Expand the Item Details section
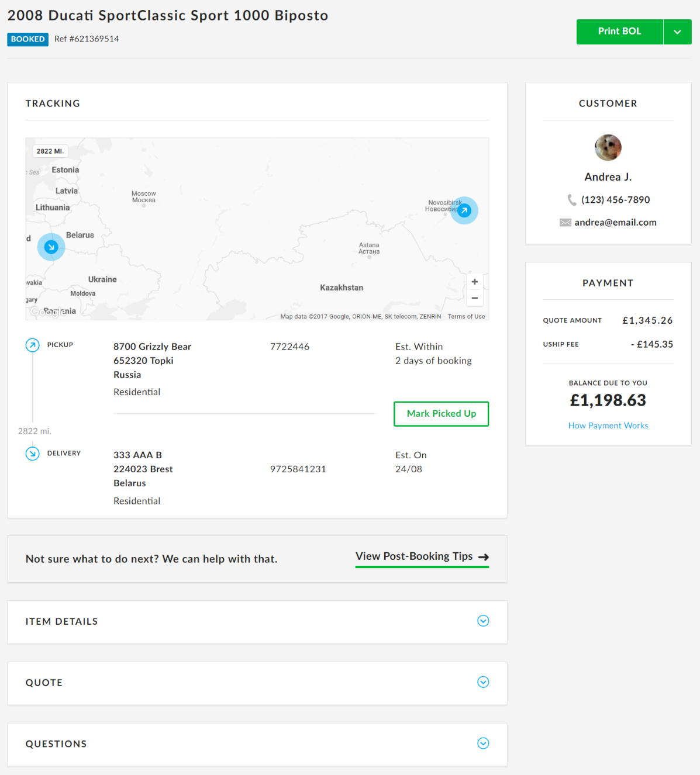Viewport: 700px width, 775px height. point(483,621)
